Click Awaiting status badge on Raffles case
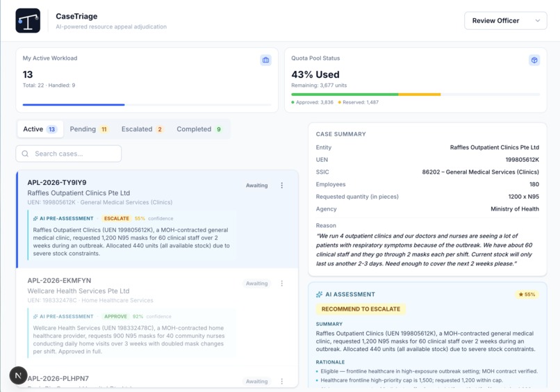Screen dimensions: 560x392 click(x=256, y=185)
